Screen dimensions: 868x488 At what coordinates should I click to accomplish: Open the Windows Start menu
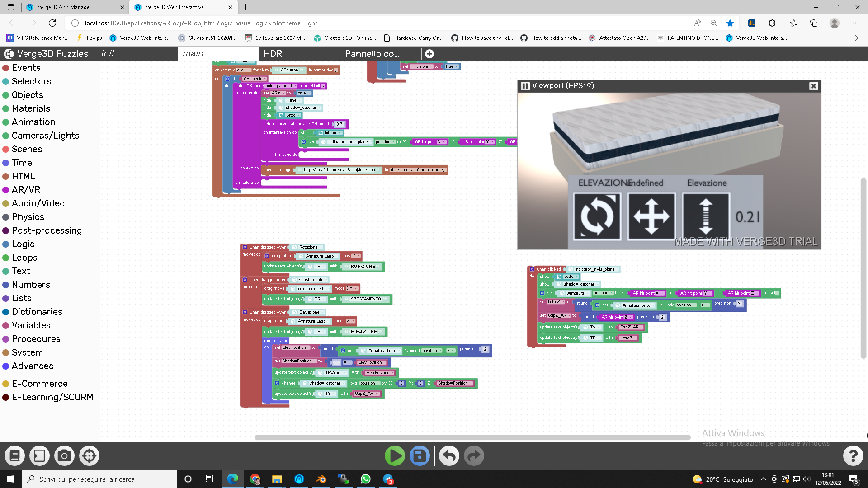pyautogui.click(x=11, y=479)
